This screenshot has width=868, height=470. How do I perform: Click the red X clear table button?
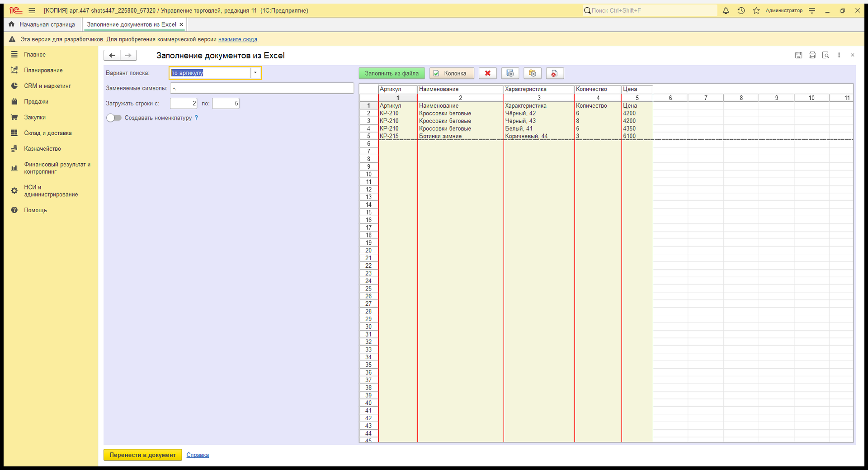click(x=487, y=73)
